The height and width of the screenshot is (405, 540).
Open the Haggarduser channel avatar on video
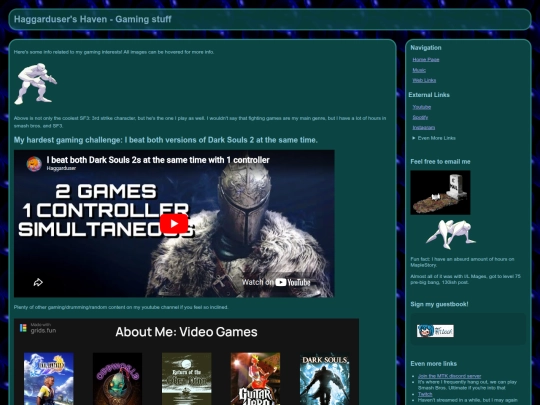coord(34,164)
